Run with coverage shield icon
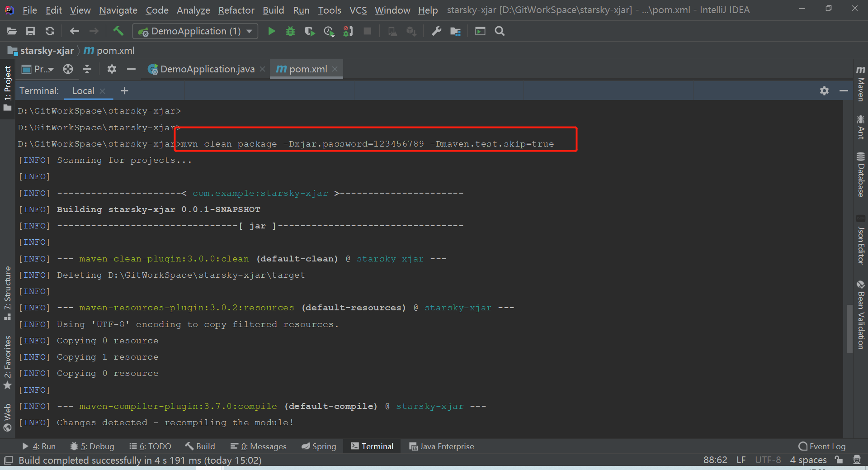Viewport: 868px width, 470px height. coord(310,31)
